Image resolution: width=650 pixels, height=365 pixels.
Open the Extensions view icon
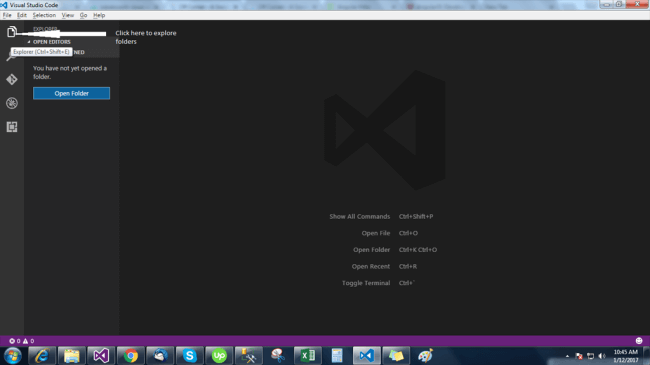point(12,127)
